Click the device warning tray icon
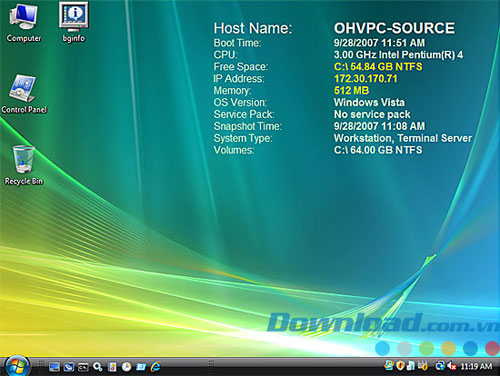This screenshot has height=376, width=500. click(x=423, y=366)
